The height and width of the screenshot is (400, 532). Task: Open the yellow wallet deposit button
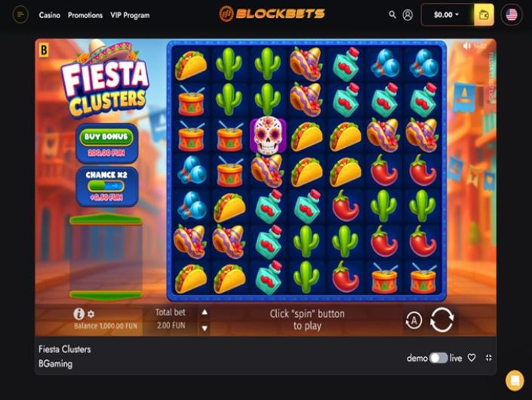click(x=484, y=14)
